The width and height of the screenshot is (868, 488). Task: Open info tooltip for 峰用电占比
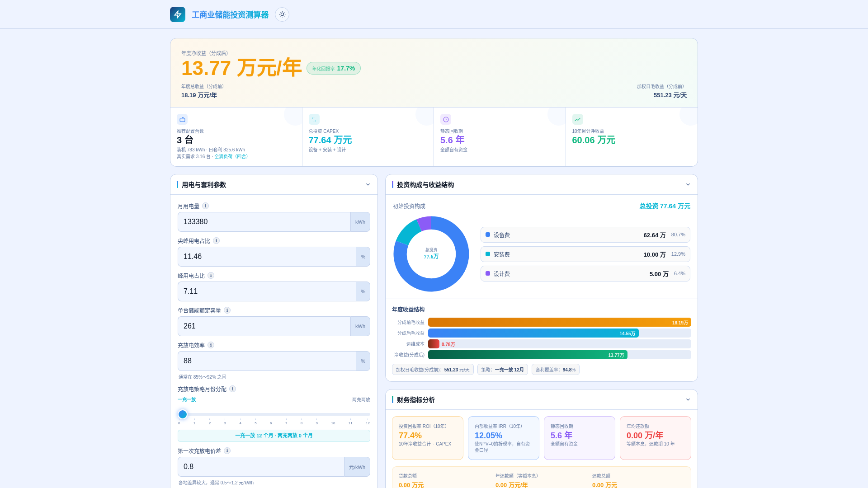point(211,276)
